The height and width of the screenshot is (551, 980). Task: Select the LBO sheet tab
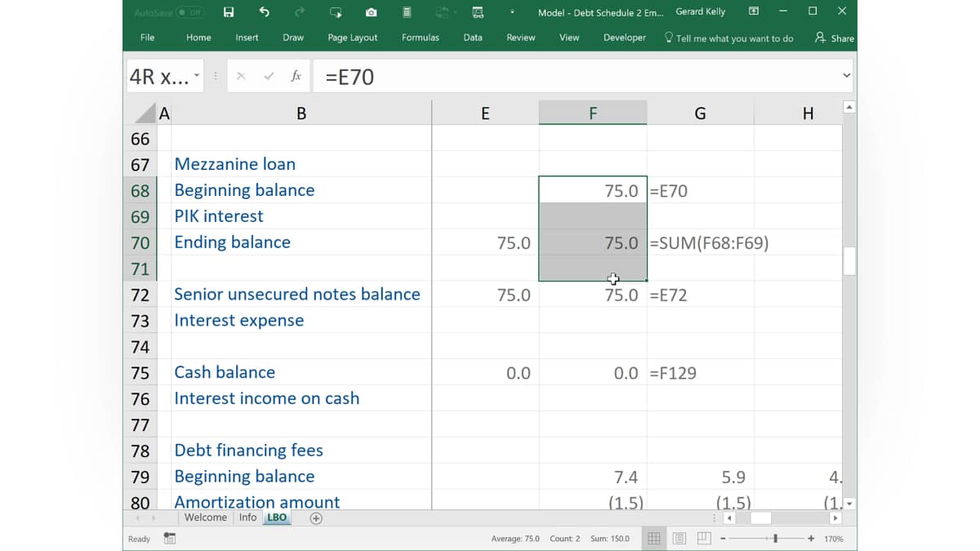tap(277, 518)
